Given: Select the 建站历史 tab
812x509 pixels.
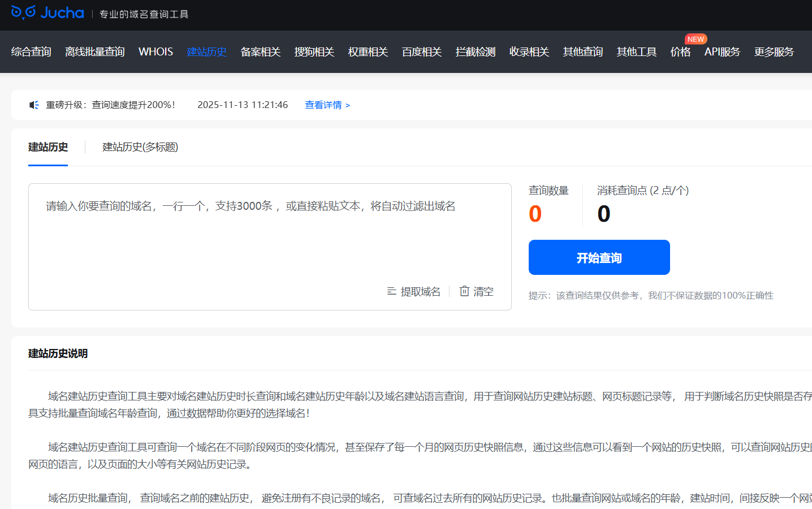Looking at the screenshot, I should pos(48,147).
